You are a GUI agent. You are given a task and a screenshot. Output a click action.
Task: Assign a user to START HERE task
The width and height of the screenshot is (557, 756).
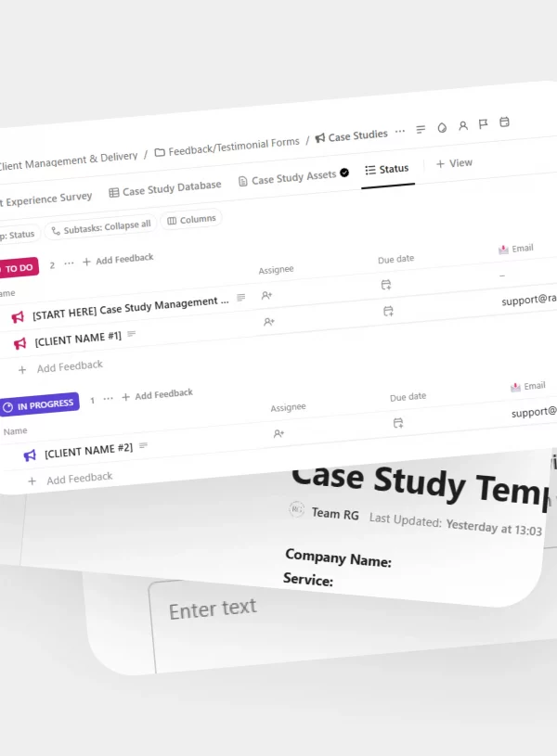click(x=266, y=295)
